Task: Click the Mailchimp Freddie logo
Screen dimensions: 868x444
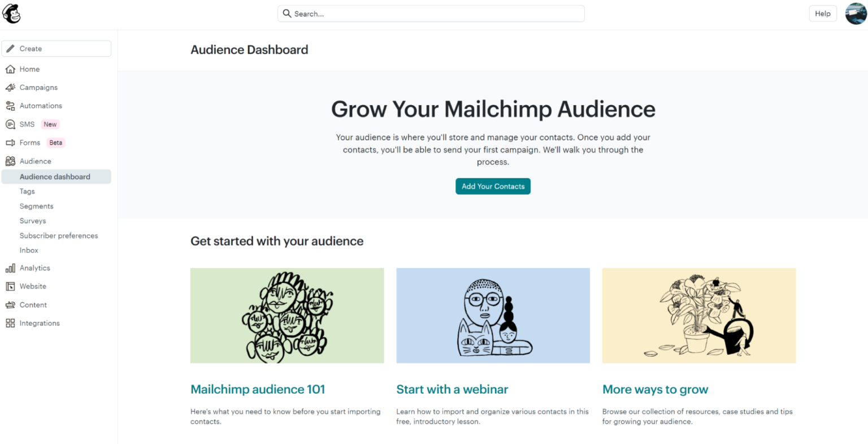Action: pos(11,13)
